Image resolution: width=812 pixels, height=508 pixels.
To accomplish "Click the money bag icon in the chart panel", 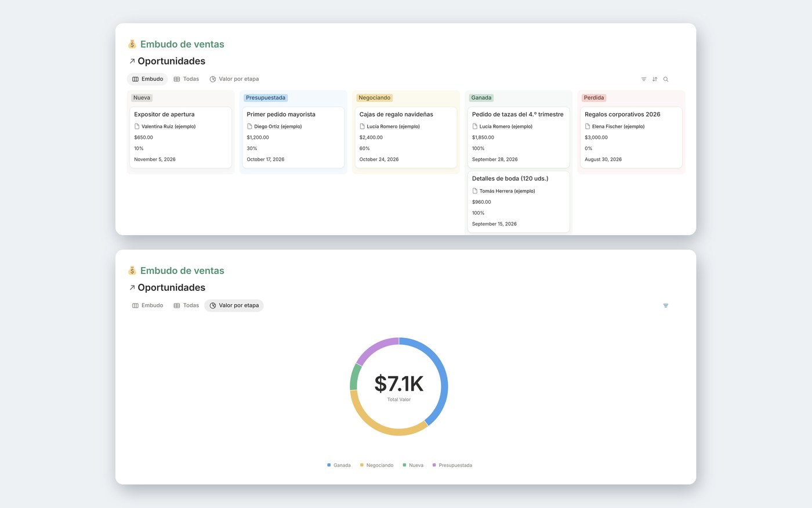I will 132,271.
